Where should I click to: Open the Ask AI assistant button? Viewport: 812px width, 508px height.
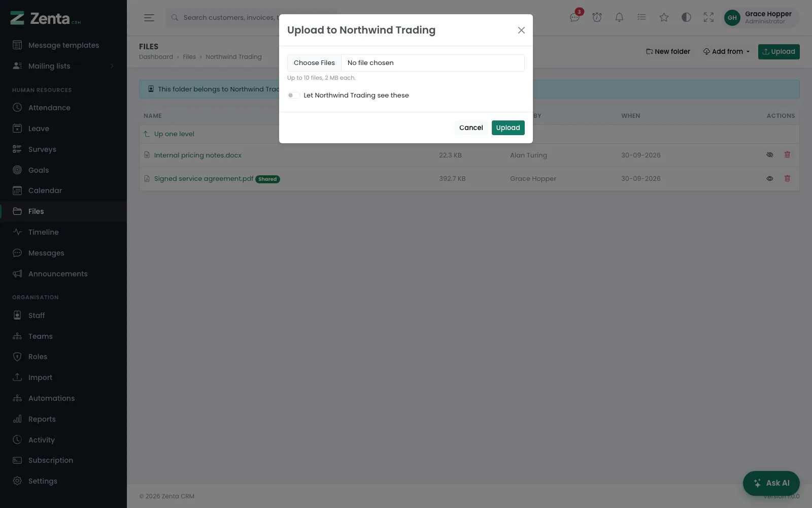coord(771,483)
